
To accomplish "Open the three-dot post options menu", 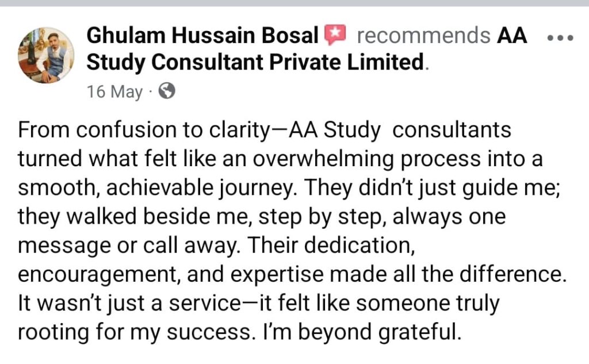I will pos(560,37).
